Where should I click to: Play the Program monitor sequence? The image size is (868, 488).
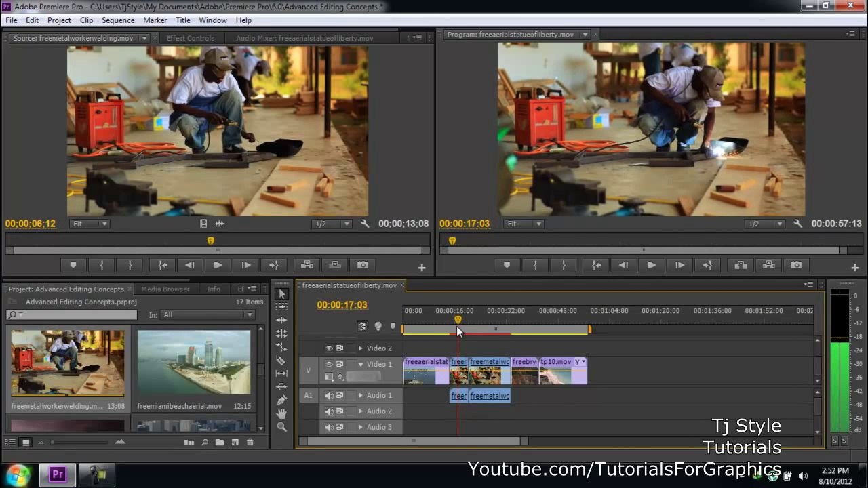652,265
